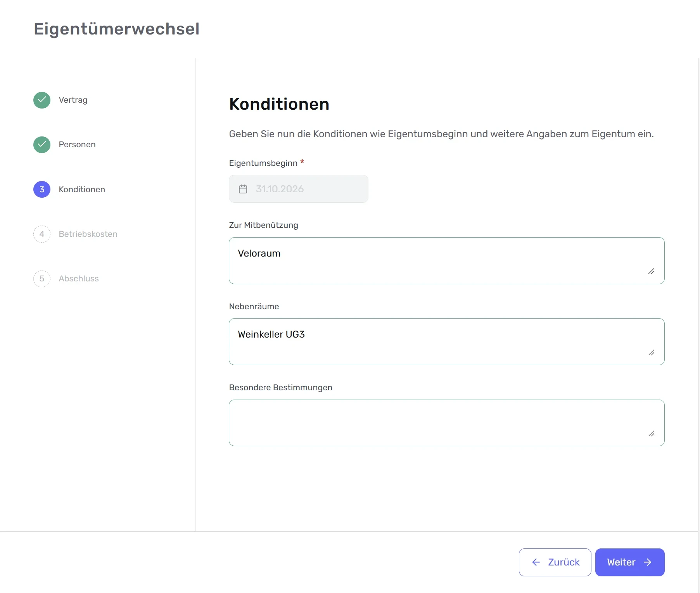Click the Besondere Bestimmungen field label
Image resolution: width=700 pixels, height=593 pixels.
(281, 388)
